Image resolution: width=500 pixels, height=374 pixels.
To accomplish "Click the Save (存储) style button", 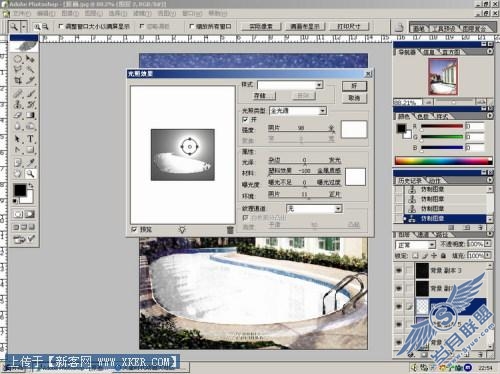I will (x=264, y=96).
